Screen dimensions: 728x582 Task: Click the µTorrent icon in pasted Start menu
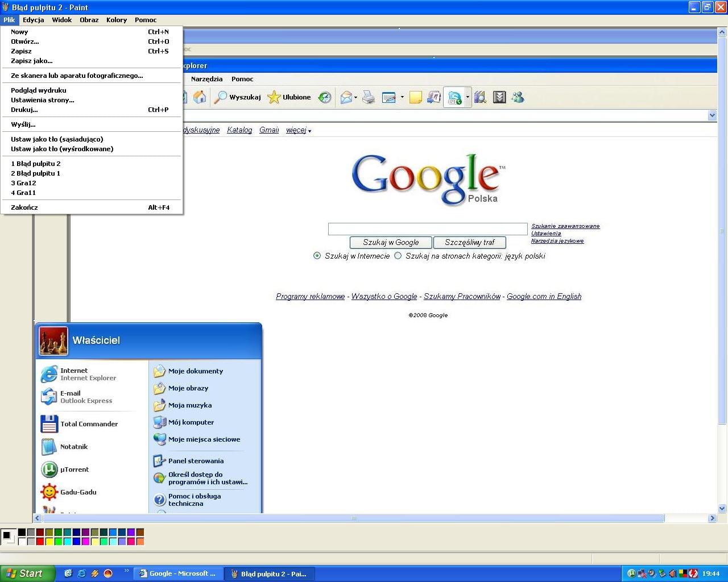(49, 469)
